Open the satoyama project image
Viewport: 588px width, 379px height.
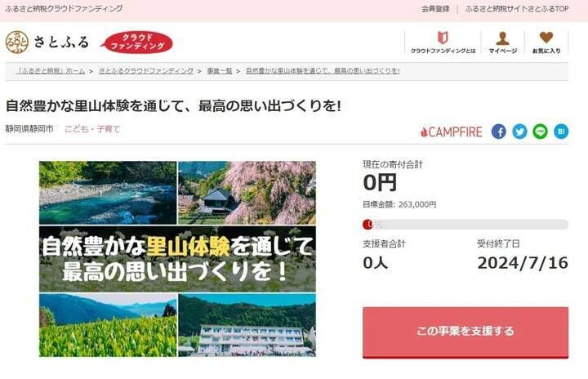[177, 259]
